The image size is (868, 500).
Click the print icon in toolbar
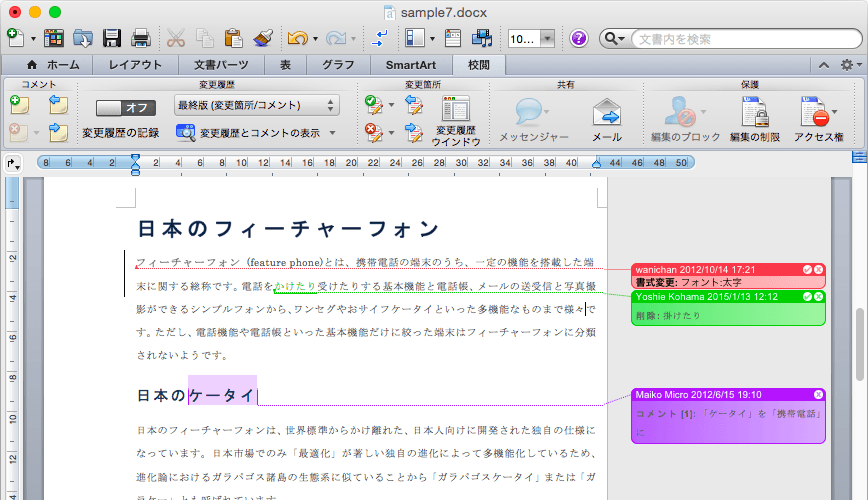pos(141,38)
